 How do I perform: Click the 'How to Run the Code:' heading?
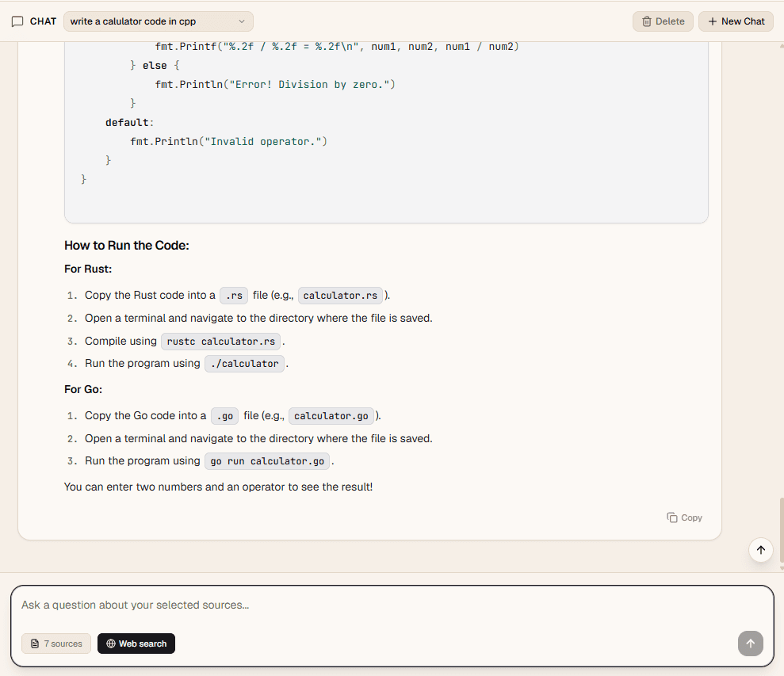127,246
